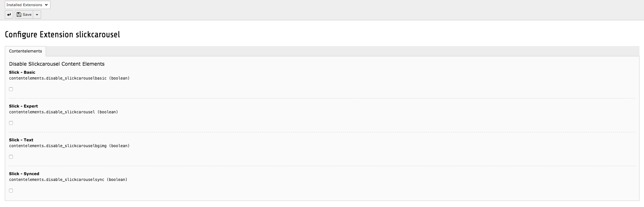Click the contentelements.disable_slickcarousel (boolean) text
Viewport: 644px width, 207px height.
[63, 112]
